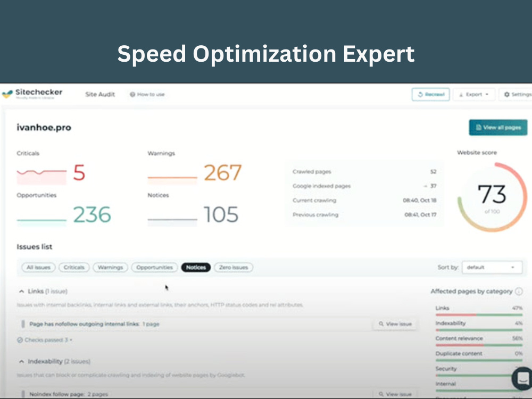Viewport: 532px width, 399px height.
Task: Select the Zero issues filter tab
Action: pos(234,268)
